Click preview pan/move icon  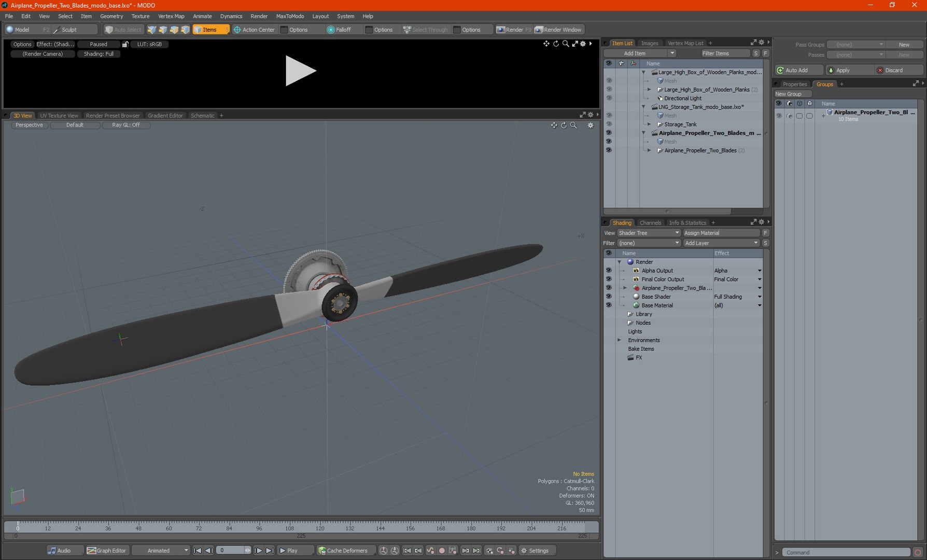[546, 44]
